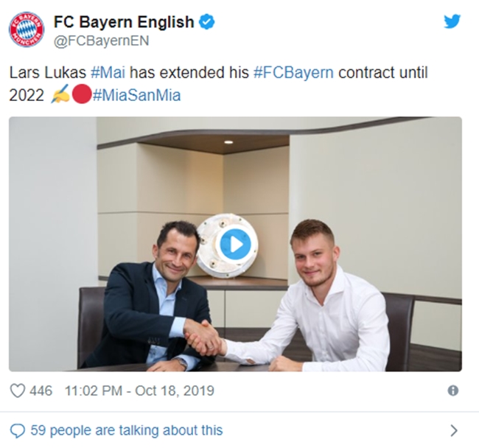Follow the #MiaSanMia hashtag link
Viewport: 479px width, 448px height.
(x=137, y=96)
